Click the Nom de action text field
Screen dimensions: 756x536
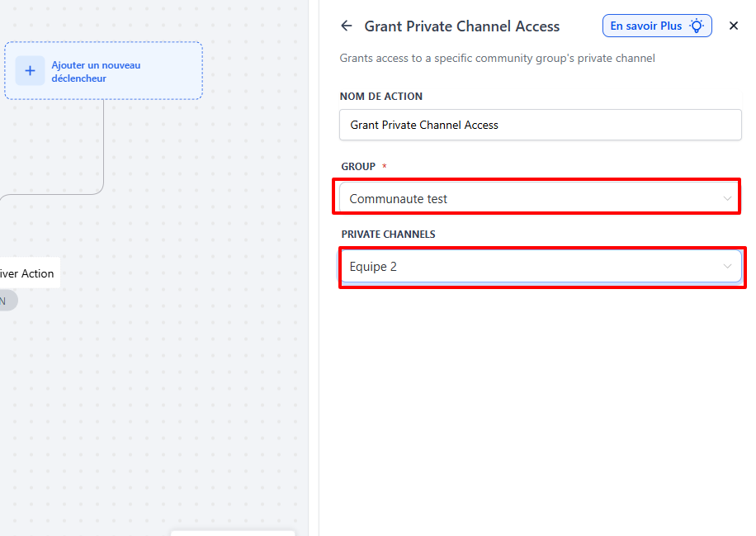(x=541, y=126)
